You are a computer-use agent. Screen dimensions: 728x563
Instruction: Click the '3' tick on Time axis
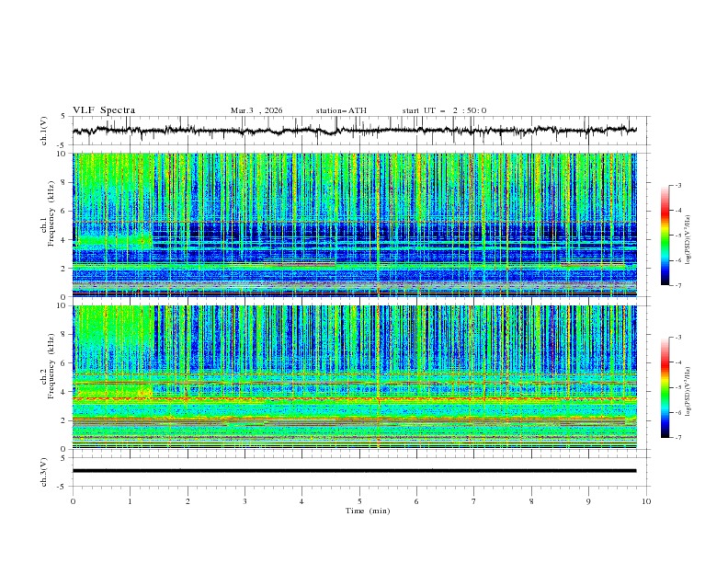[245, 501]
